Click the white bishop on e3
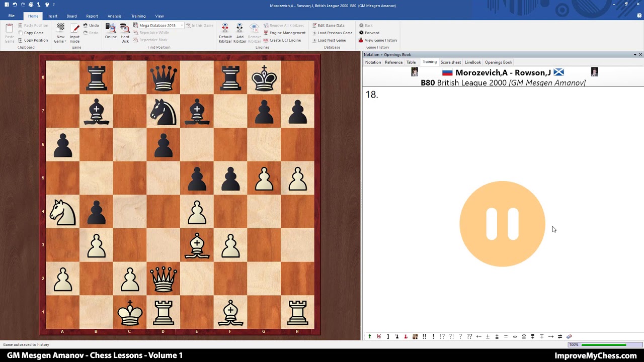The width and height of the screenshot is (644, 362). (x=197, y=245)
